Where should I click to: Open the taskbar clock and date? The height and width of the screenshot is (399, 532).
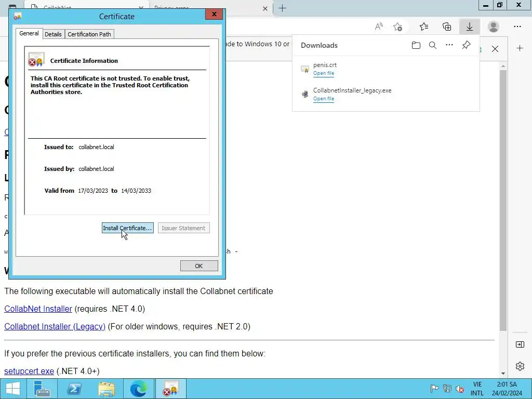(507, 389)
